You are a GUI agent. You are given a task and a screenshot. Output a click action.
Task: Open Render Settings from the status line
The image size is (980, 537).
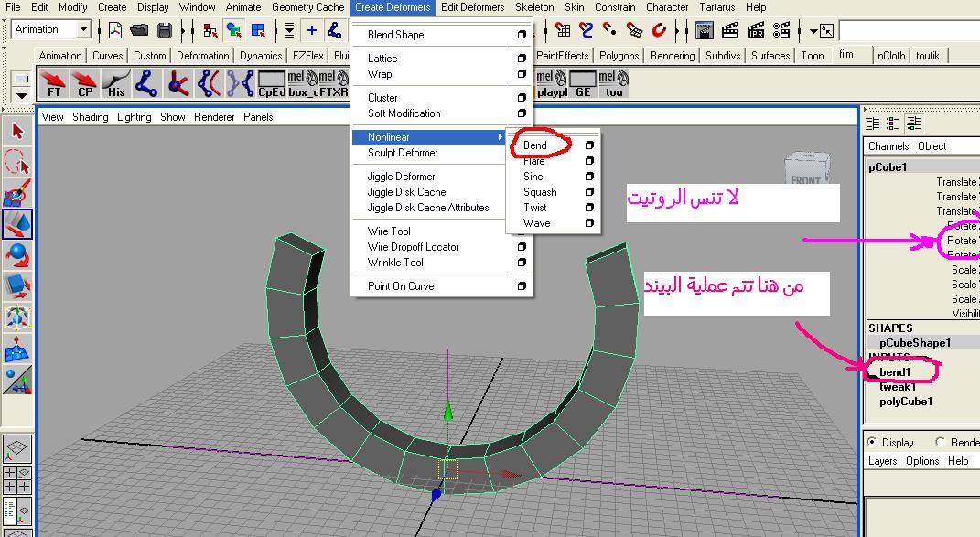pos(781,30)
